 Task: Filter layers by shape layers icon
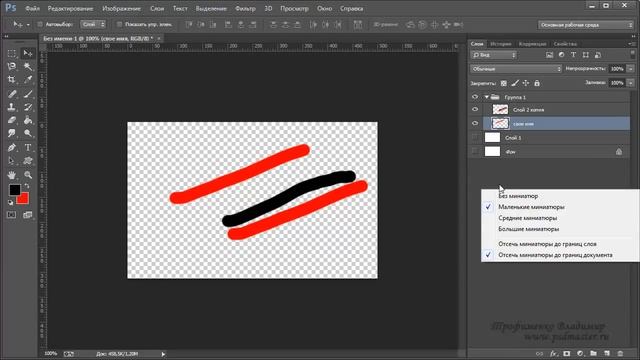click(x=586, y=55)
